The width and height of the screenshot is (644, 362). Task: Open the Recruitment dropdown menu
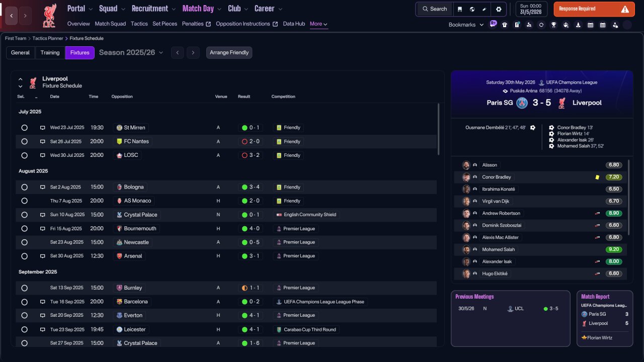[153, 9]
